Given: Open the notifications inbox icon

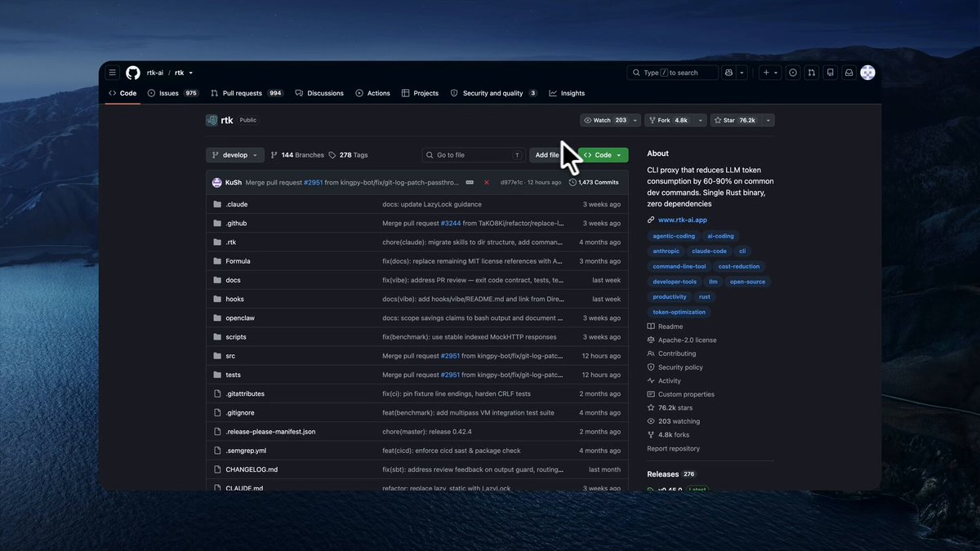Looking at the screenshot, I should (x=849, y=73).
